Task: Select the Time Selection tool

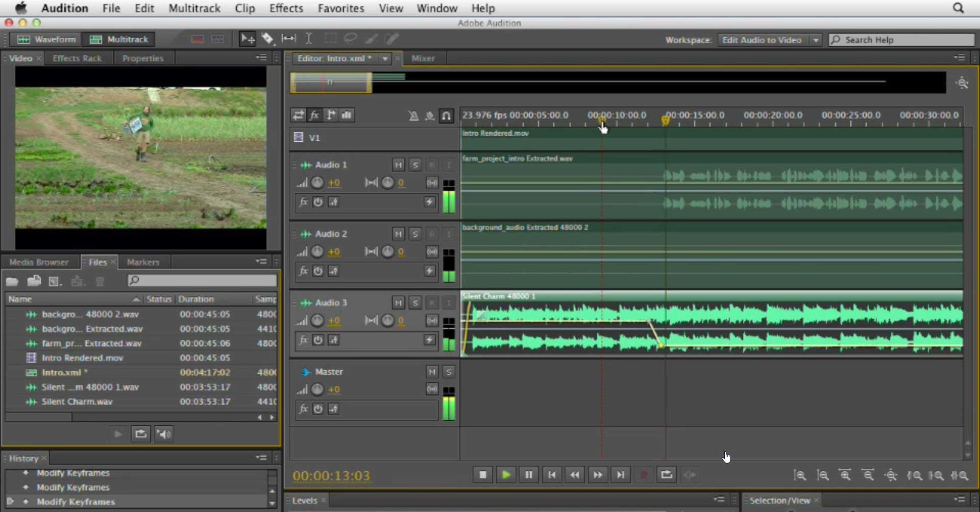Action: click(x=309, y=39)
